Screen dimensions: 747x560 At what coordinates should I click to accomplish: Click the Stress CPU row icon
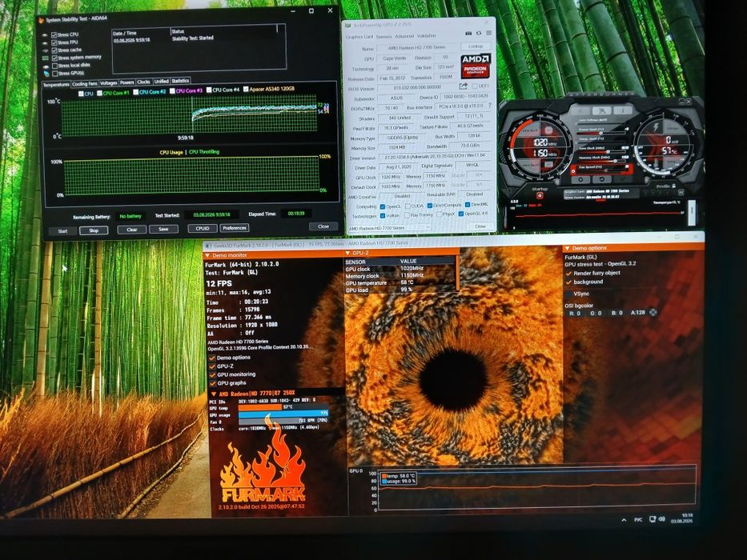pos(45,35)
